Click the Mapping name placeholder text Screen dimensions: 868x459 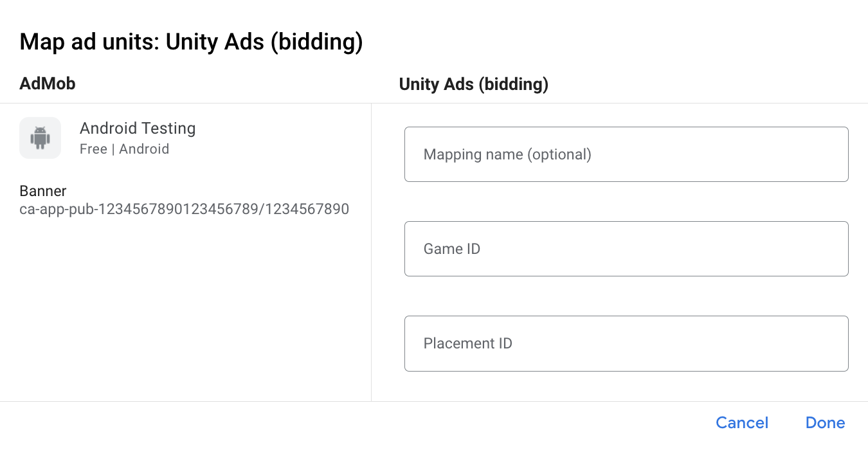(x=507, y=154)
